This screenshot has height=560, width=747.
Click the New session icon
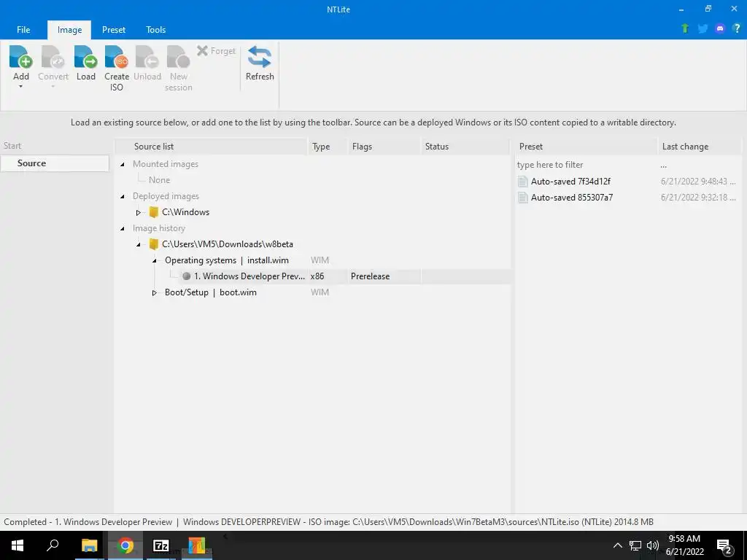pos(178,57)
